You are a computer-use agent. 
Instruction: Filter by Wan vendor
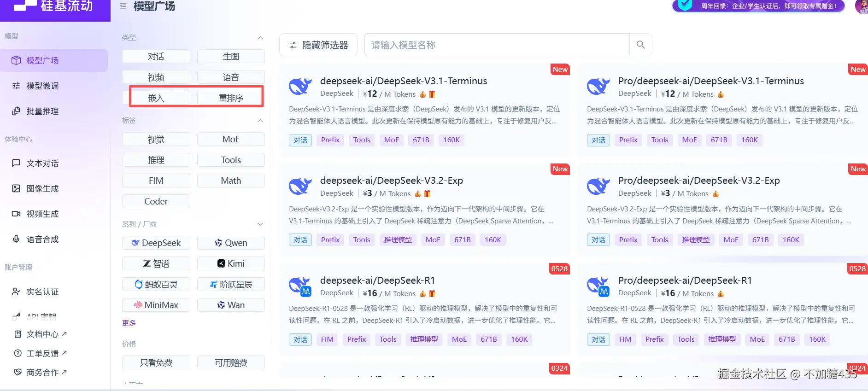231,305
